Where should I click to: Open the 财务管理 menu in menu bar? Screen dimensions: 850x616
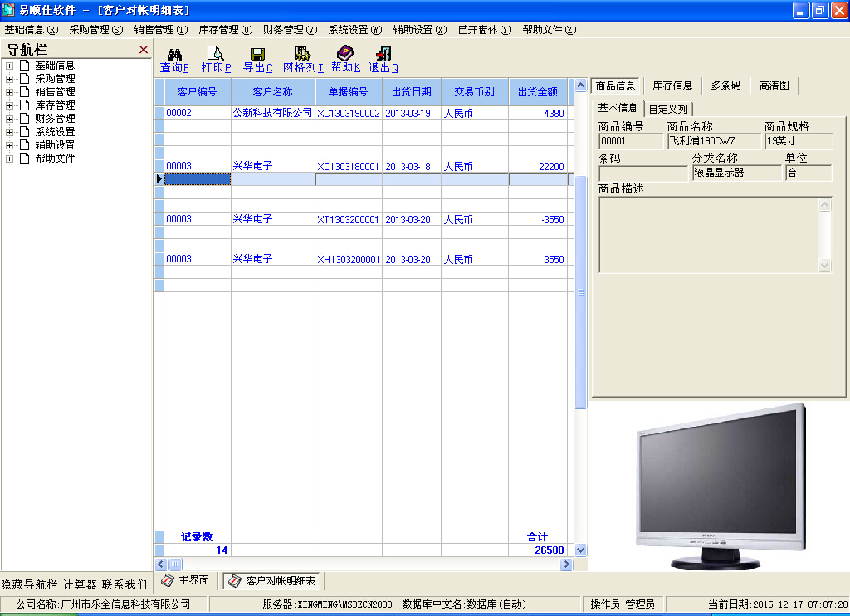[x=290, y=30]
